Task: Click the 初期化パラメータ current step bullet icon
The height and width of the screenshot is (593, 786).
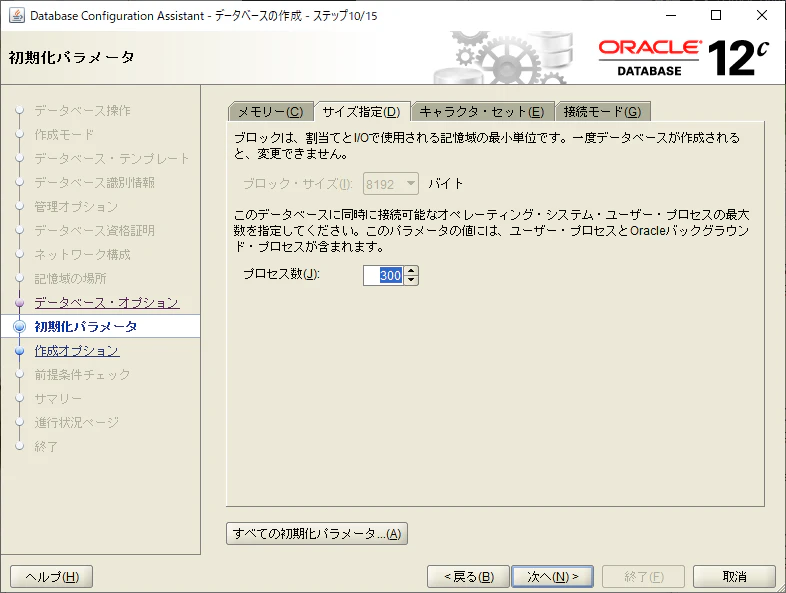Action: (x=20, y=327)
